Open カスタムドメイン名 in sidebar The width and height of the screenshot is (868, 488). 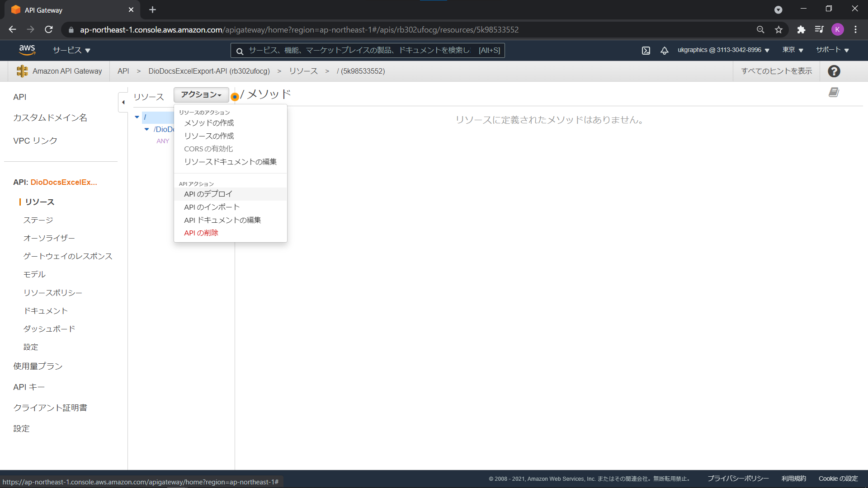tap(50, 117)
